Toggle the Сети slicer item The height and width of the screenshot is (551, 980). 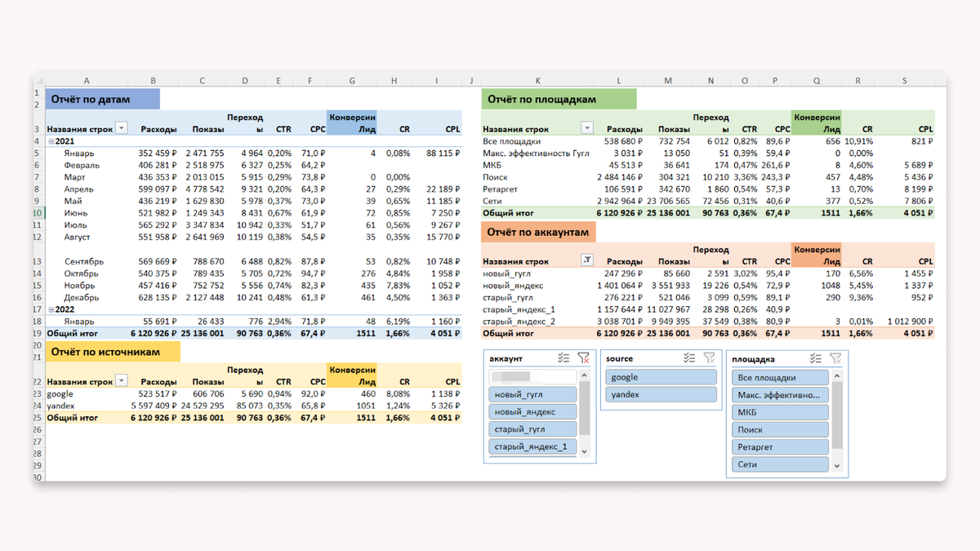tap(781, 464)
